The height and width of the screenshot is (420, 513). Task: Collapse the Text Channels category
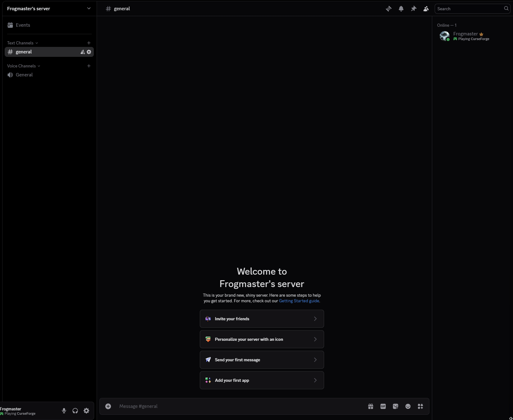[x=22, y=43]
